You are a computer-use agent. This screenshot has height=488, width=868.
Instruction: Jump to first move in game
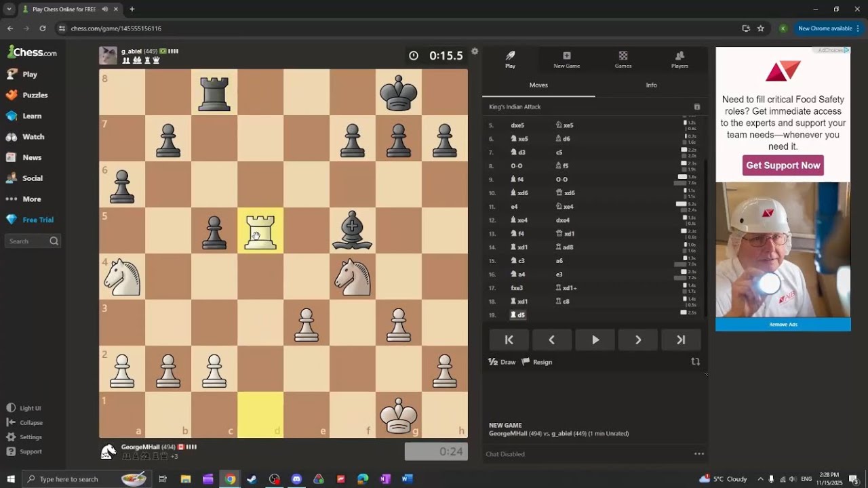pos(509,340)
